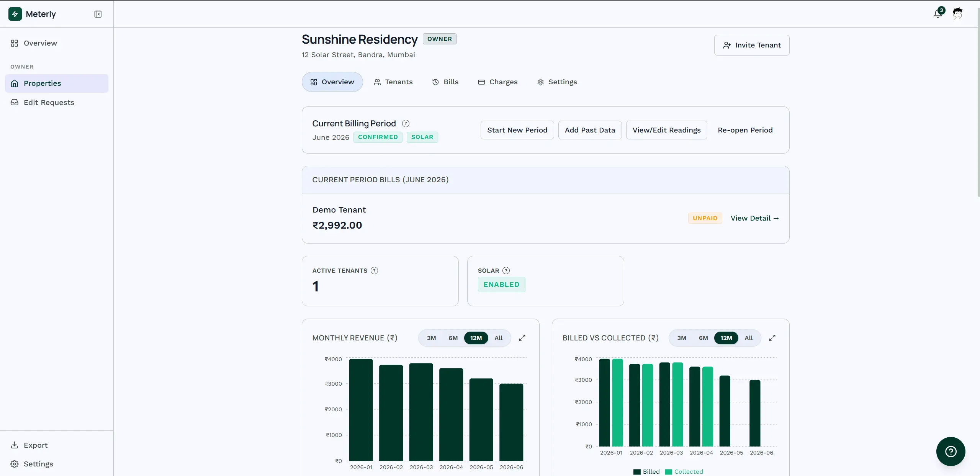The image size is (980, 476).
Task: Open Properties in the sidebar
Action: (x=57, y=83)
